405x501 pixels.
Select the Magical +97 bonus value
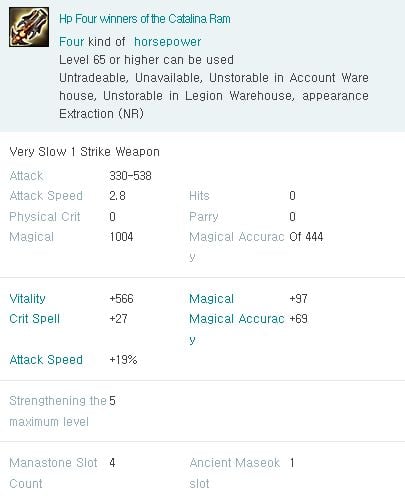point(298,299)
